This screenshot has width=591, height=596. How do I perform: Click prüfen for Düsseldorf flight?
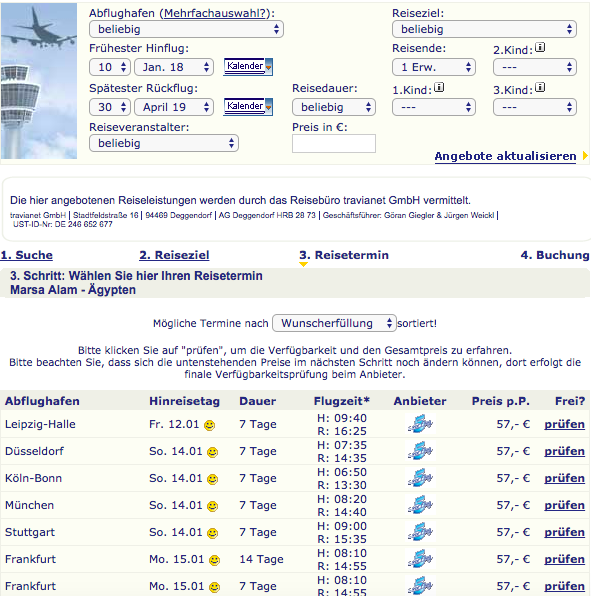564,451
